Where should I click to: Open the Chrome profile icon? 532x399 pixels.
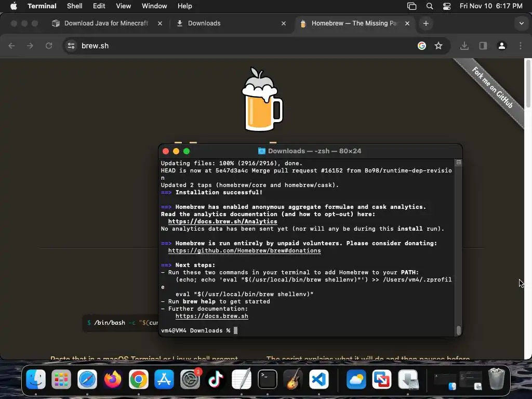502,46
